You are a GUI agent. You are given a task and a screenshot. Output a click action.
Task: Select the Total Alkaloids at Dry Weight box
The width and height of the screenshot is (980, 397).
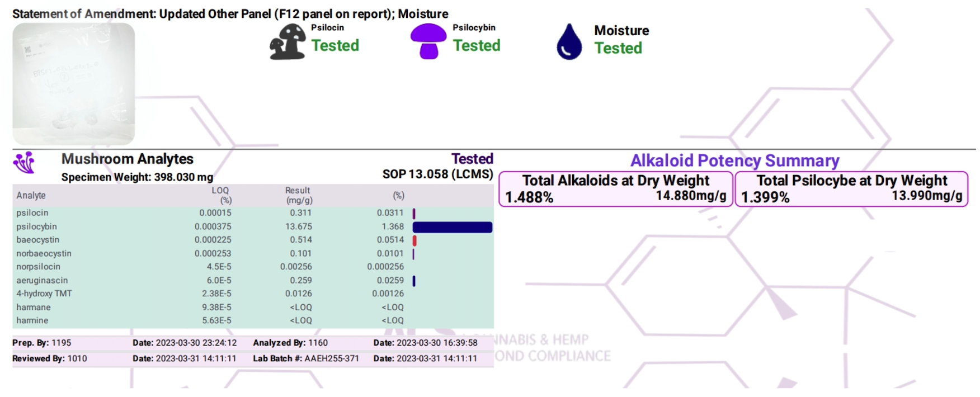click(615, 189)
